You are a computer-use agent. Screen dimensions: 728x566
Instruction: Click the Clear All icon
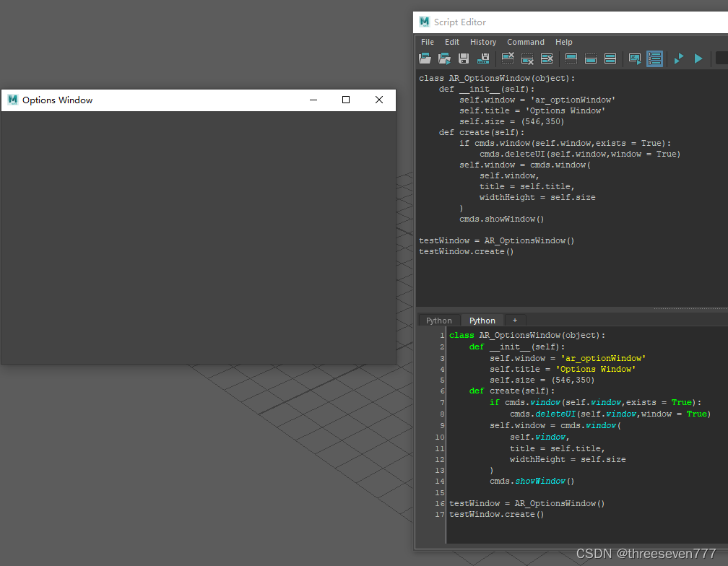(547, 58)
